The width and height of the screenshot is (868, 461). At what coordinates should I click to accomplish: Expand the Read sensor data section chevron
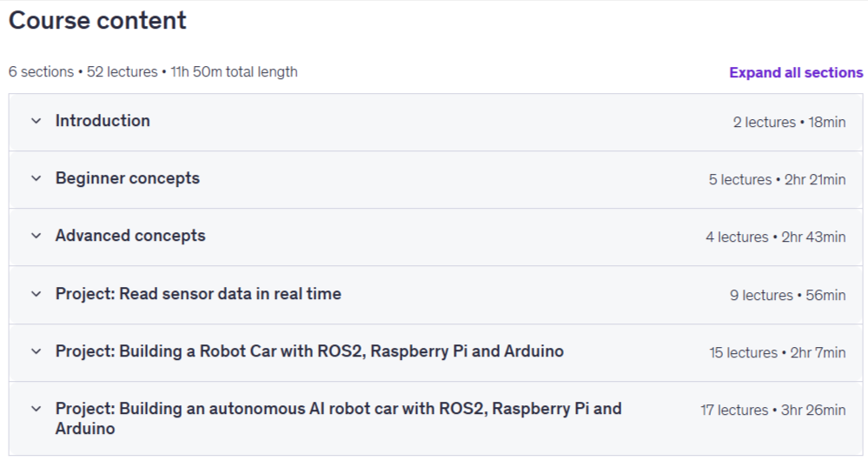coord(36,294)
